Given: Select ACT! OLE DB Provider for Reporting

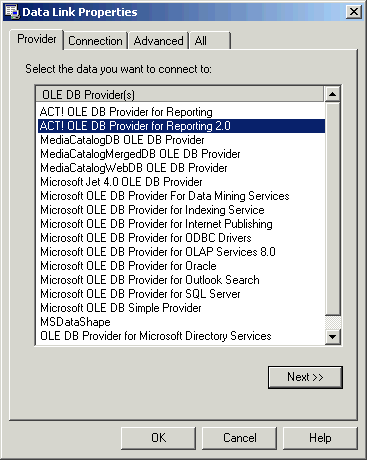Looking at the screenshot, I should click(x=181, y=112).
